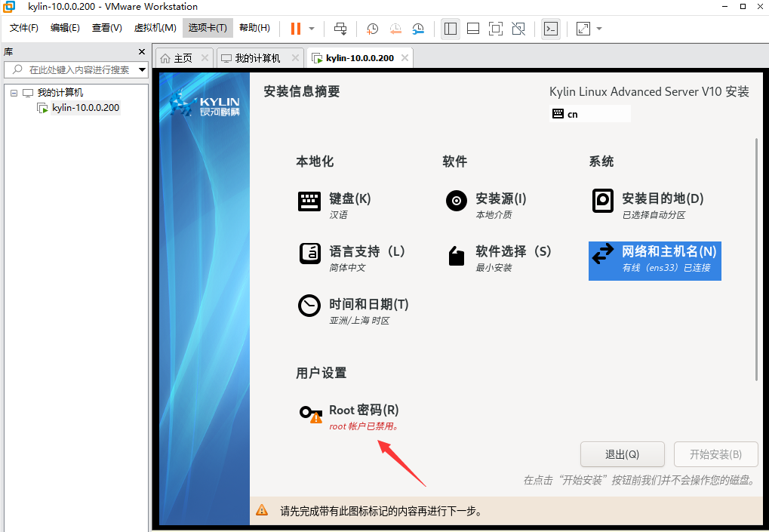Click the stretch guest display icon
Screen dimensions: 769x532
583,29
